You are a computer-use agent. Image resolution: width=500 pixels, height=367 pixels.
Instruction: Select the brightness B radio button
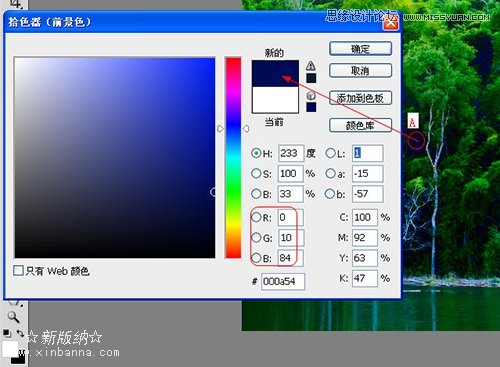coord(256,194)
